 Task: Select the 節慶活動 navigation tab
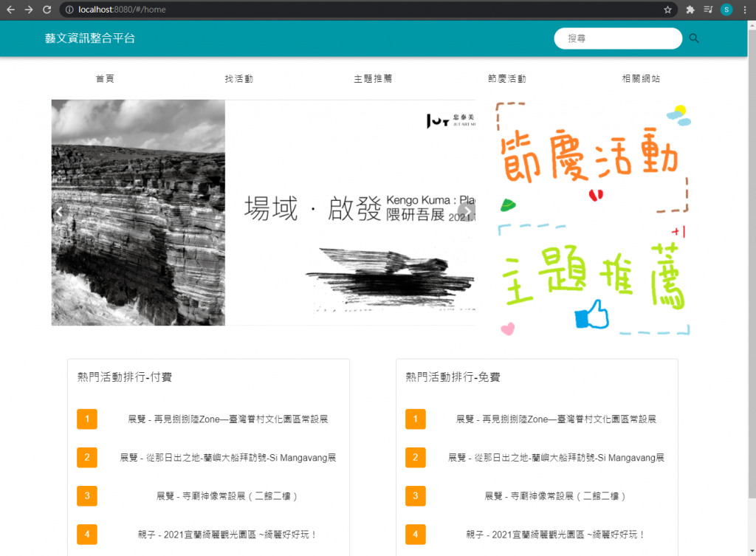pyautogui.click(x=507, y=78)
